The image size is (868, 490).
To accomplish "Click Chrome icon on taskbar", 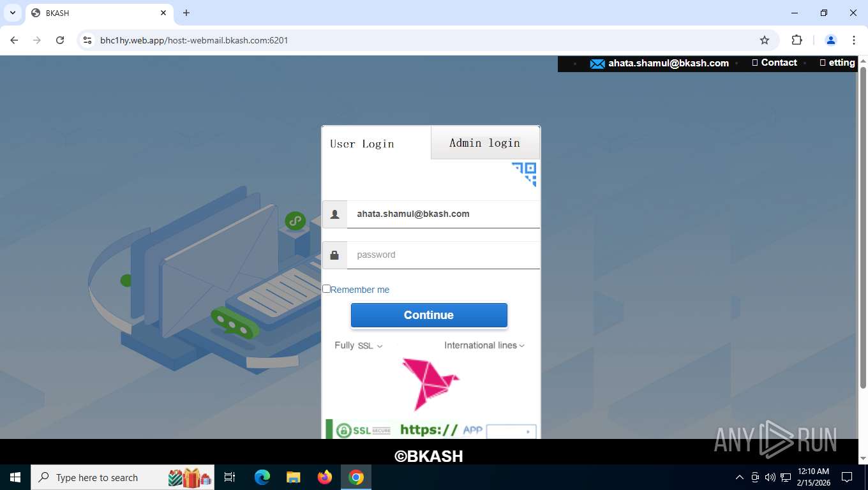I will point(356,477).
